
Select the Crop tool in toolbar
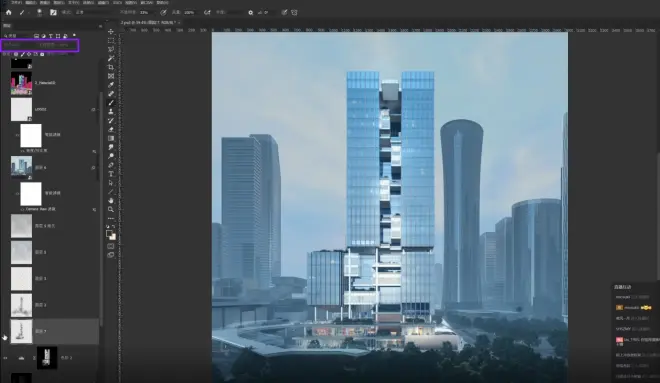click(111, 67)
